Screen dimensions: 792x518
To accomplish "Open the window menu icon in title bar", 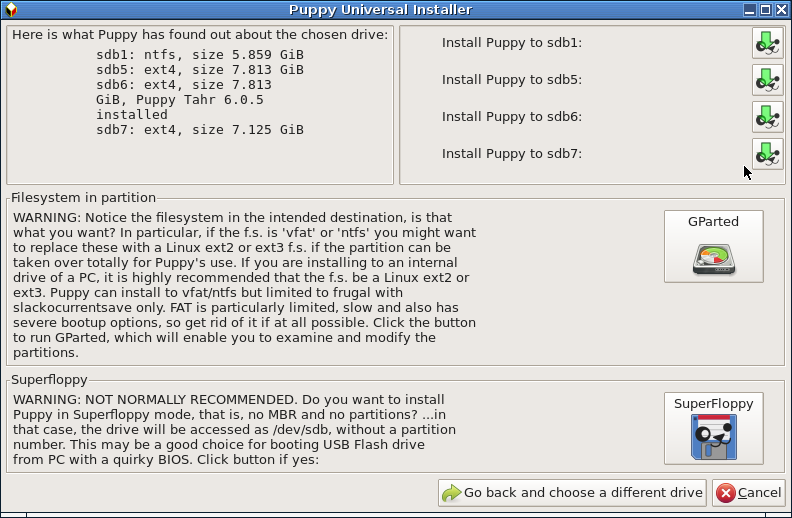I will [11, 10].
